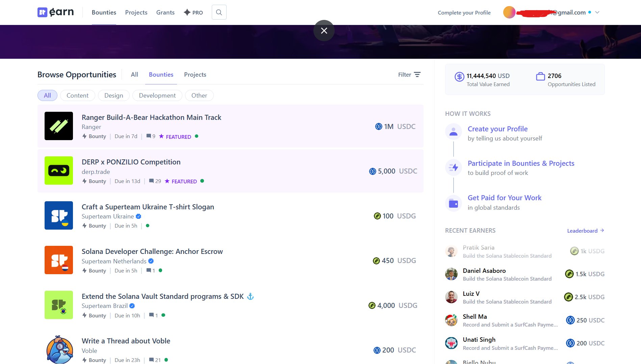The height and width of the screenshot is (364, 641).
Task: Click the Superteam Netherlands orange logo
Action: tap(59, 260)
